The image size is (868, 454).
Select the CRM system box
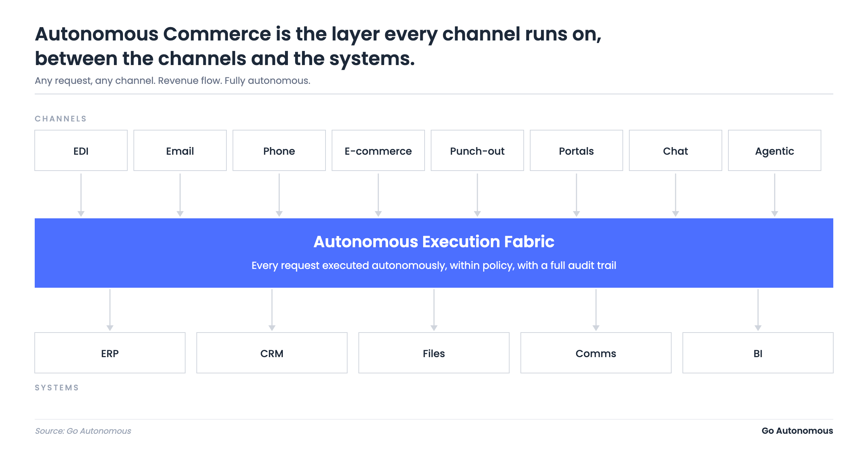(272, 353)
